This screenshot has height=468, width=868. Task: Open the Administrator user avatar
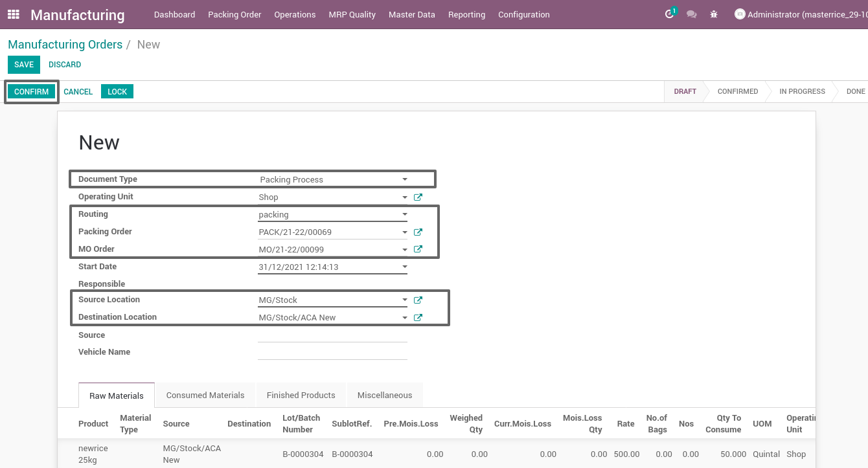[x=739, y=14]
